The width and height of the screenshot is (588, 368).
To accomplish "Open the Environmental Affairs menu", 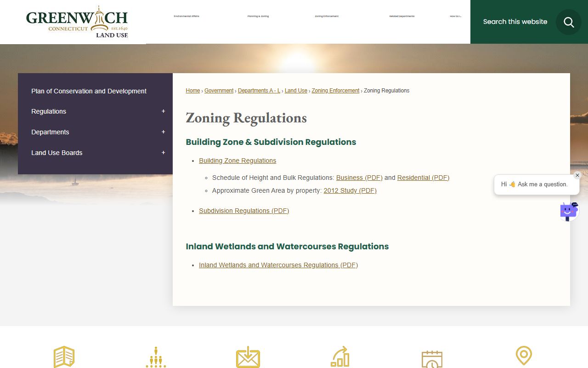I will [186, 16].
